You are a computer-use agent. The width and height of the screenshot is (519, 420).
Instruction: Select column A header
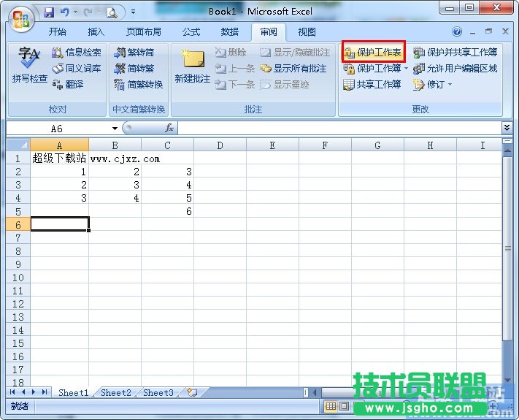click(x=59, y=145)
